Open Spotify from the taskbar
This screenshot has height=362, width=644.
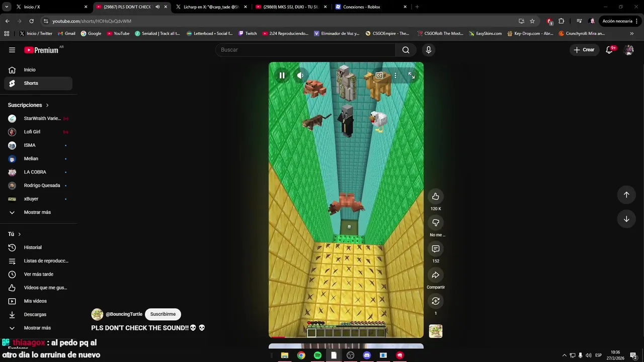317,355
